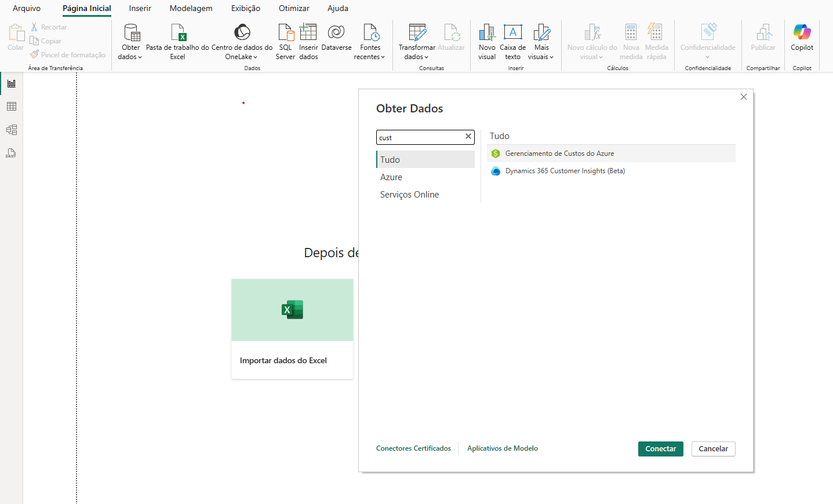
Task: Switch to the Inserir tab
Action: click(140, 9)
